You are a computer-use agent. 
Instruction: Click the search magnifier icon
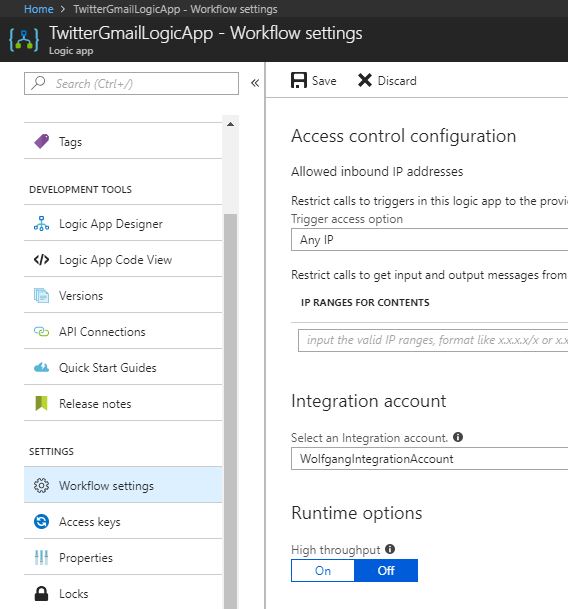click(38, 83)
